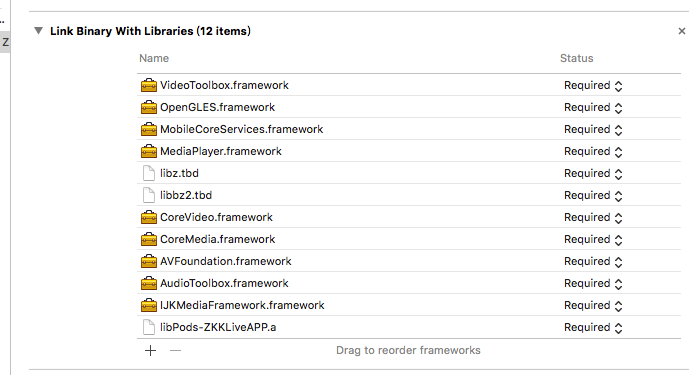Open the status stepper for AudioToolbox.framework
Image resolution: width=692 pixels, height=375 pixels.
point(618,284)
